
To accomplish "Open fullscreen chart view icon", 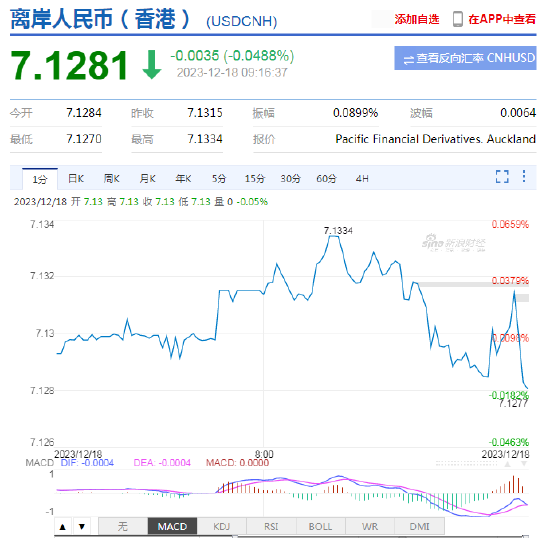I will pyautogui.click(x=502, y=176).
